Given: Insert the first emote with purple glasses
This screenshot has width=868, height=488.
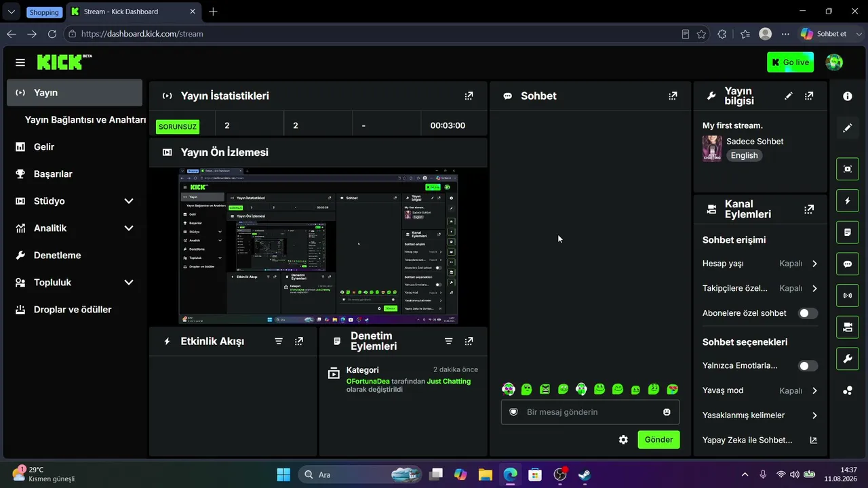Looking at the screenshot, I should coord(509,389).
